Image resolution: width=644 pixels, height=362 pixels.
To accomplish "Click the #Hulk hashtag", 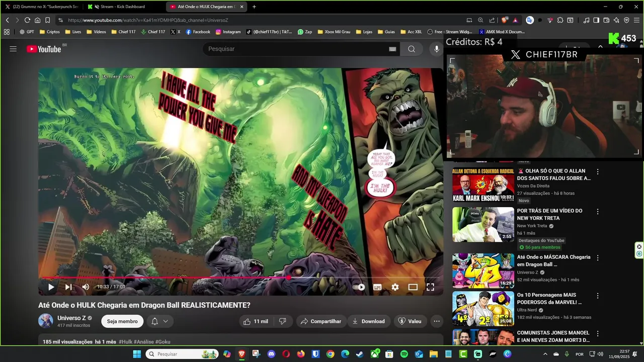I will [125, 342].
